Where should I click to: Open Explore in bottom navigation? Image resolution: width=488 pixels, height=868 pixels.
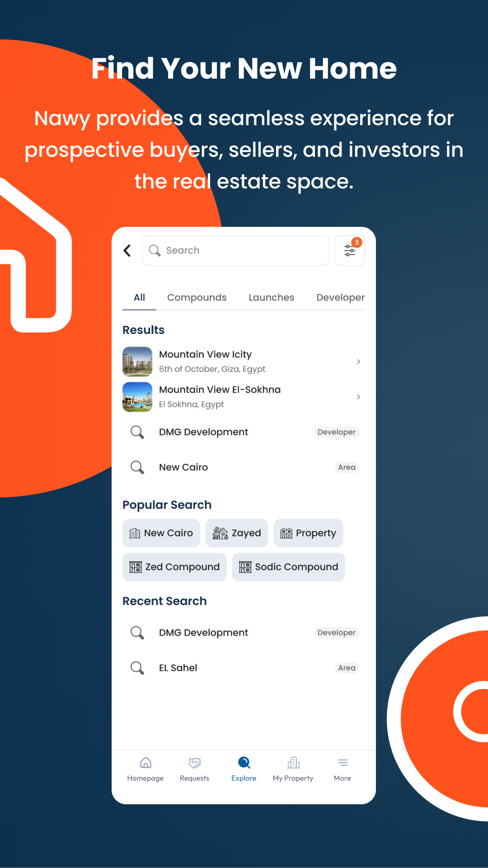[244, 769]
